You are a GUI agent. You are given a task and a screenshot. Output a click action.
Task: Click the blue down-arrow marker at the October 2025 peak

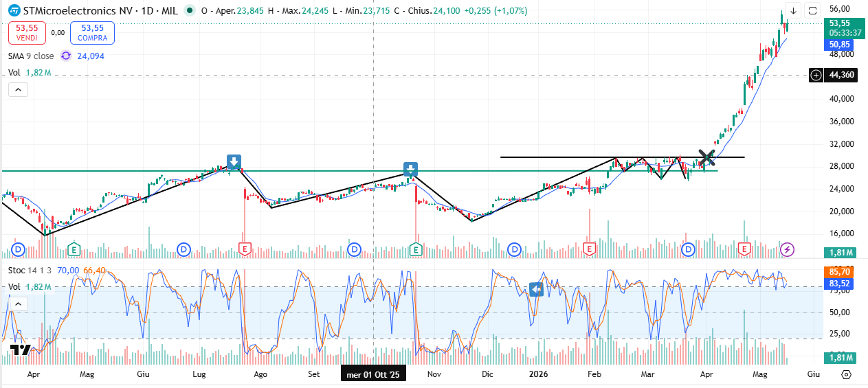pyautogui.click(x=410, y=170)
